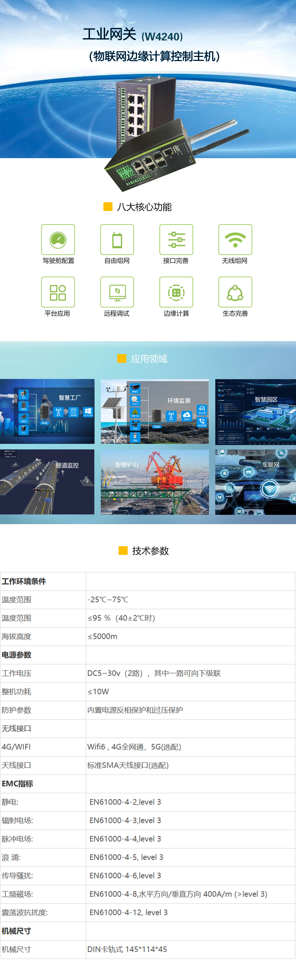This screenshot has width=296, height=980.
Task: Click the 驾驶舱配置 gauge icon
Action: tap(58, 239)
